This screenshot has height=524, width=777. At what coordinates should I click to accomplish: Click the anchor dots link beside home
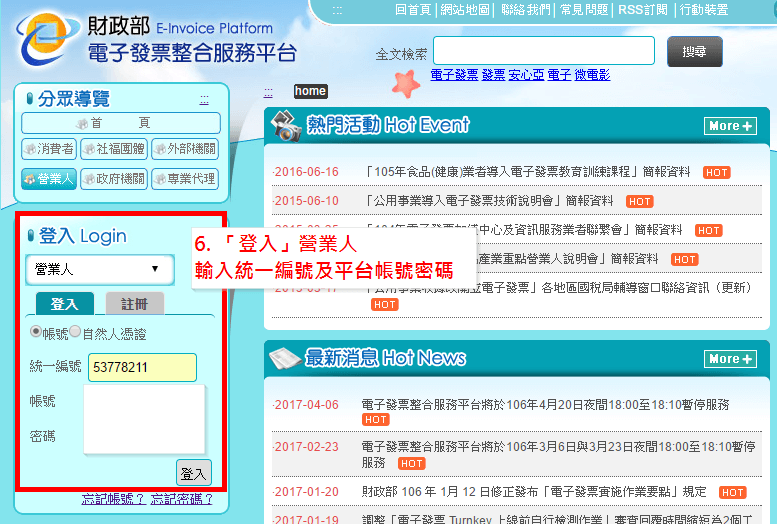pyautogui.click(x=268, y=93)
